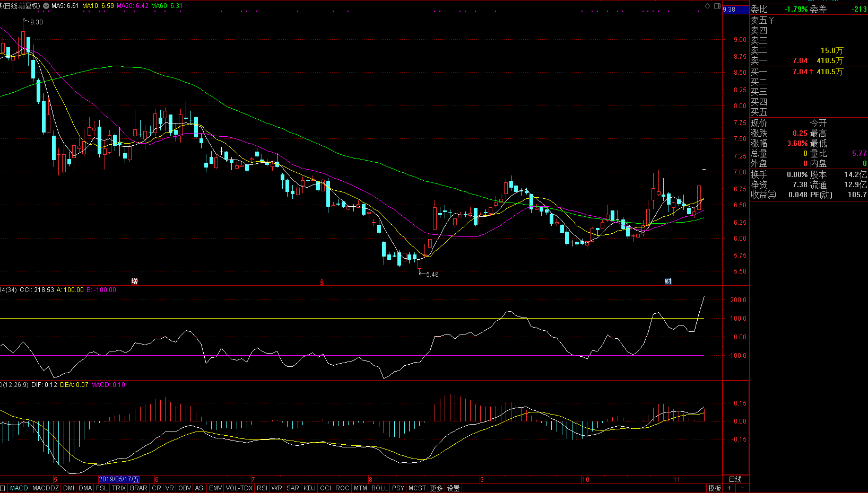The width and height of the screenshot is (868, 493).
Task: Select the KDJ indicator tab
Action: pos(309,488)
